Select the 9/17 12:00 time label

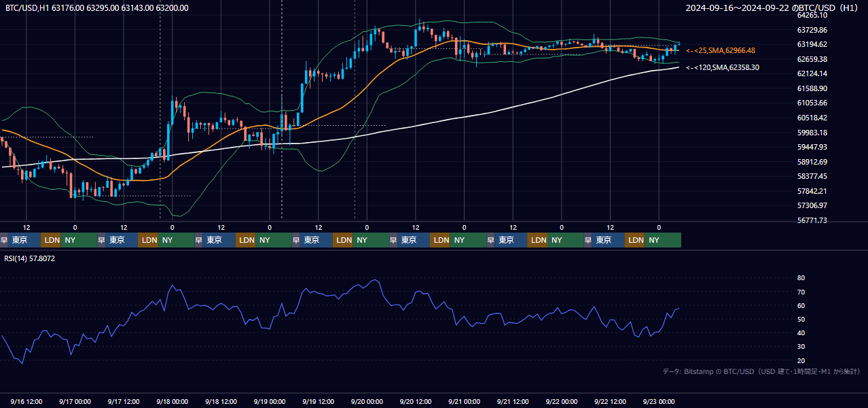point(124,401)
